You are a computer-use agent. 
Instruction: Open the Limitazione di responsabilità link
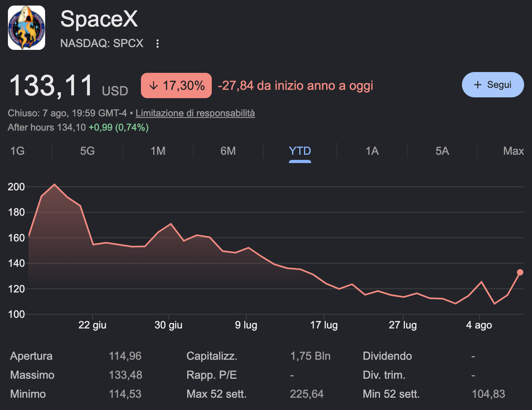195,113
